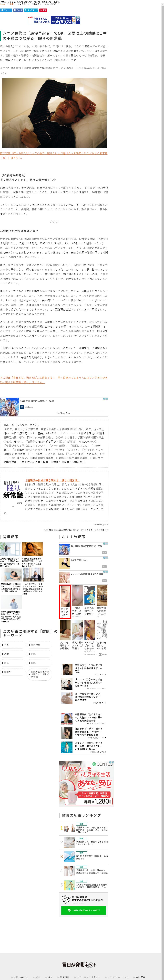164x980 pixels.
Task: Open the next article link 眠りの新常識(10)
Action: (x=54, y=380)
